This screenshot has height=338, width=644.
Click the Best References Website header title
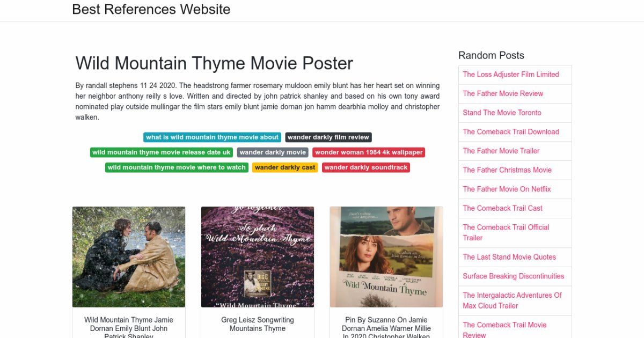[151, 10]
